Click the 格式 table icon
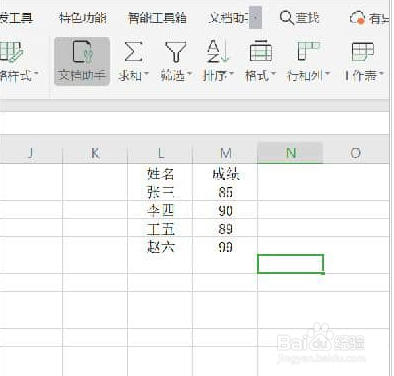Image resolution: width=394 pixels, height=376 pixels. click(x=261, y=51)
